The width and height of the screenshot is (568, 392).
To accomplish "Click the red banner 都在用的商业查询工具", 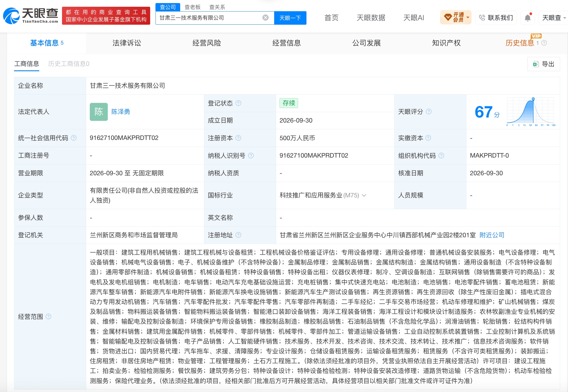I will pos(106,16).
